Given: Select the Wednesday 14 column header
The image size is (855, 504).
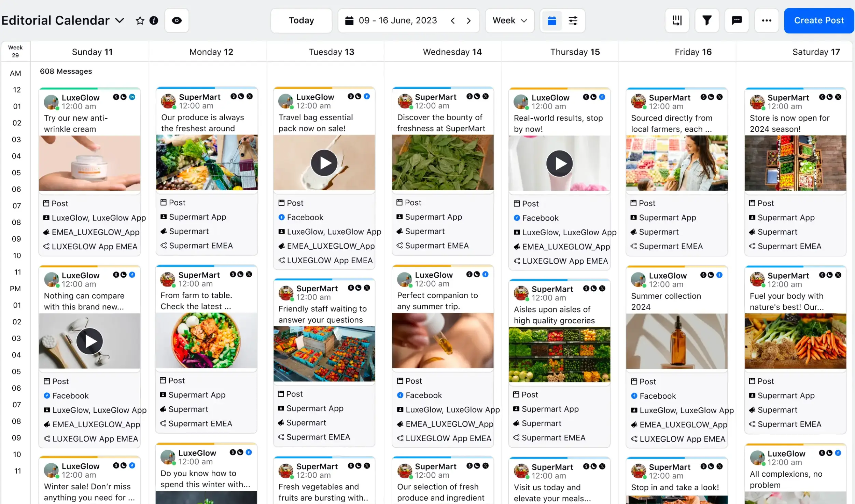Looking at the screenshot, I should [x=452, y=52].
